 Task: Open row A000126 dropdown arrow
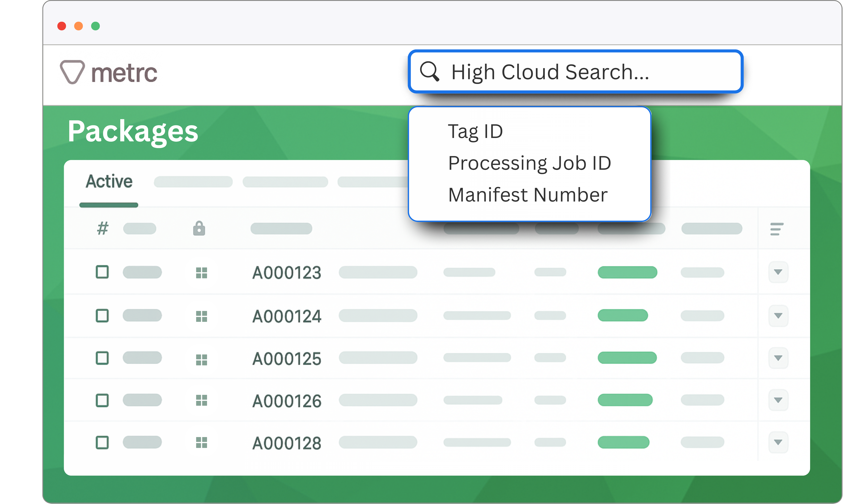(x=778, y=400)
